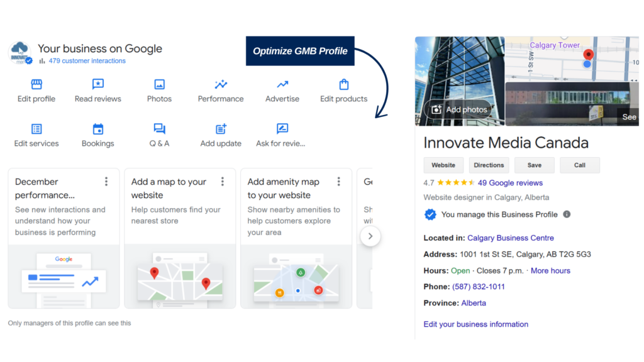Open Add a map to your website card
Screen dimensions: 644x362
[x=180, y=238]
